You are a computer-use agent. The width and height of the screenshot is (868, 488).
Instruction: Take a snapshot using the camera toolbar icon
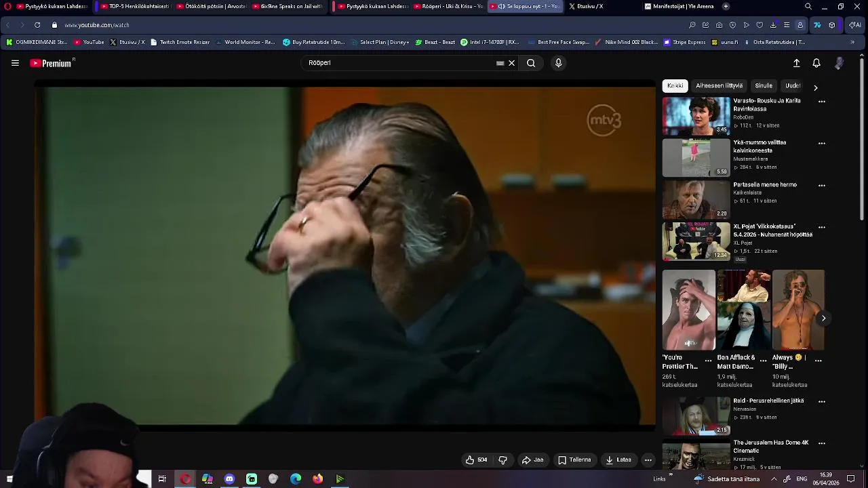point(719,25)
